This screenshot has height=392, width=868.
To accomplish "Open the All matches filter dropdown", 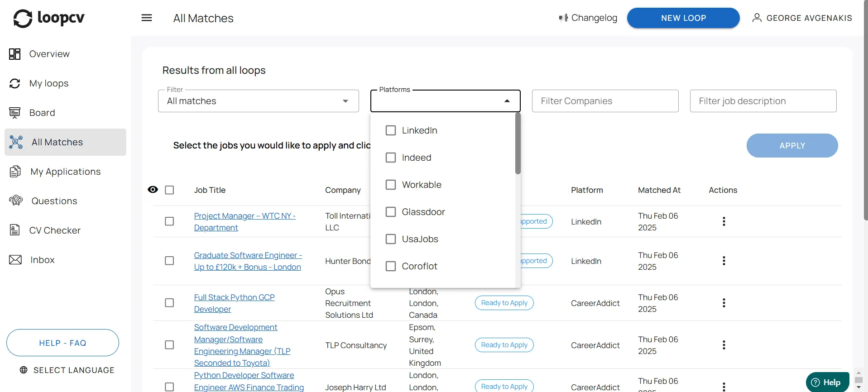I will click(259, 101).
